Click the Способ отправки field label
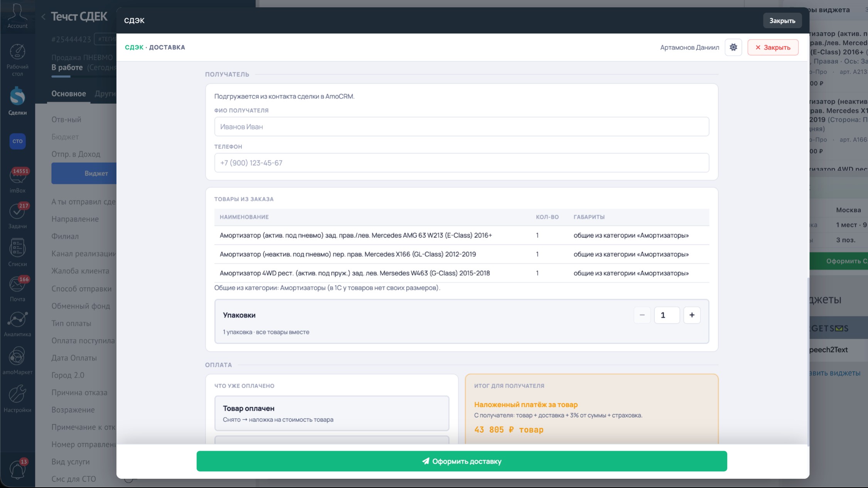 [81, 289]
